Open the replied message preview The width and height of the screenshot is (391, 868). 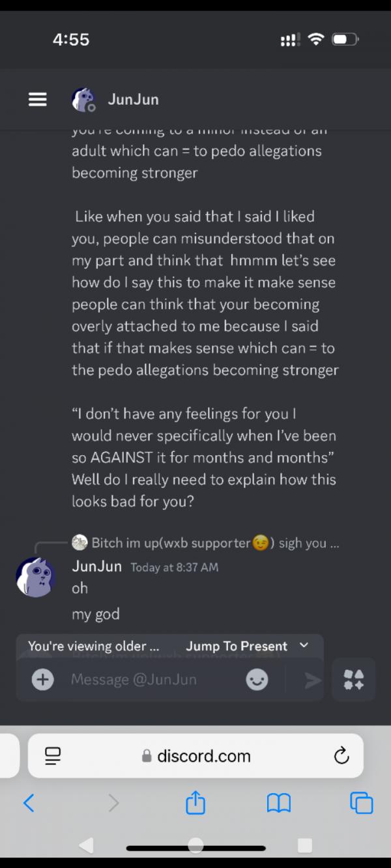tap(206, 542)
